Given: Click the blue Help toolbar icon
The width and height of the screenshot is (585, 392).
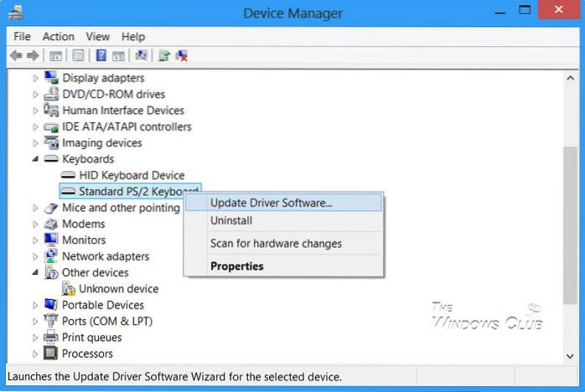Looking at the screenshot, I should click(x=101, y=56).
